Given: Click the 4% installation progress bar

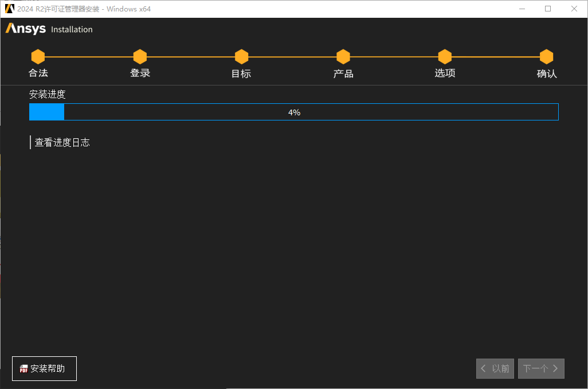Looking at the screenshot, I should [293, 112].
